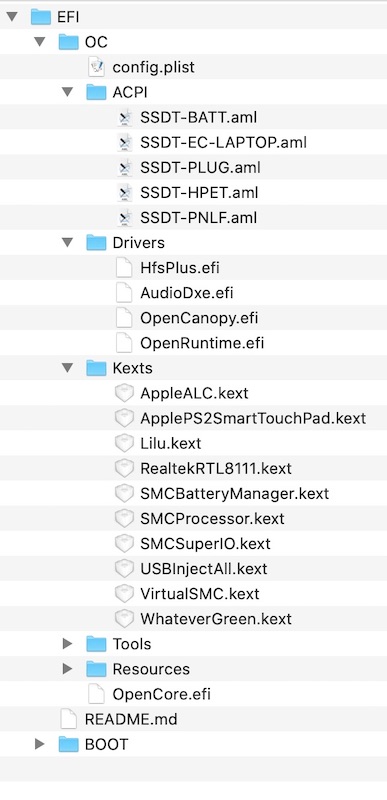Click the VirtualSMC.kext shield icon
This screenshot has width=387, height=800.
[124, 593]
